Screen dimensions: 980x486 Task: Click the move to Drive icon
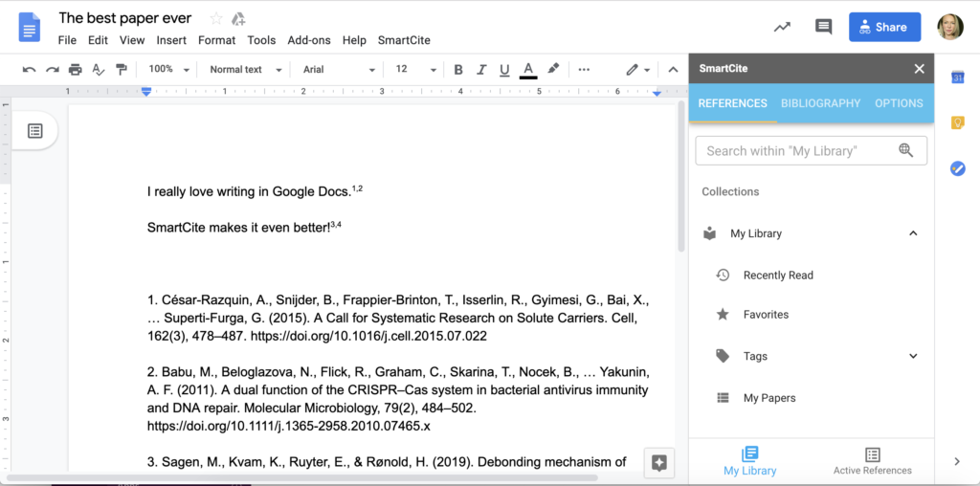pos(238,19)
